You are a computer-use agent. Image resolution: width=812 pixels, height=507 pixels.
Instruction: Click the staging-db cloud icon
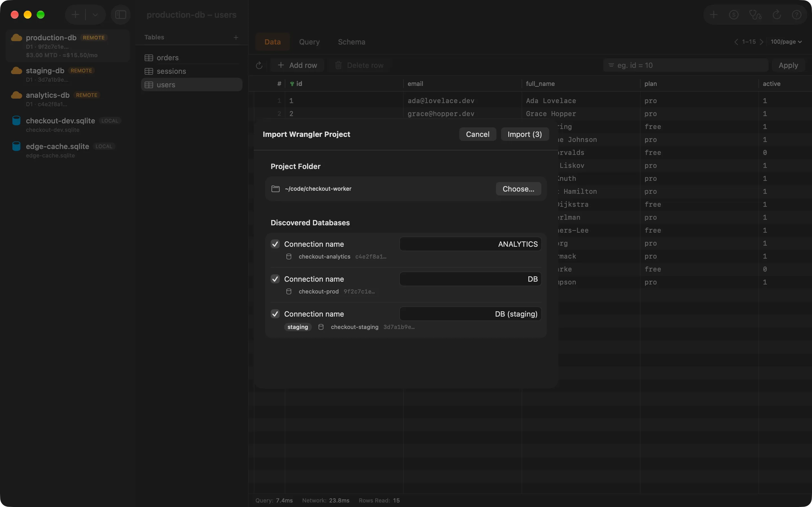16,70
